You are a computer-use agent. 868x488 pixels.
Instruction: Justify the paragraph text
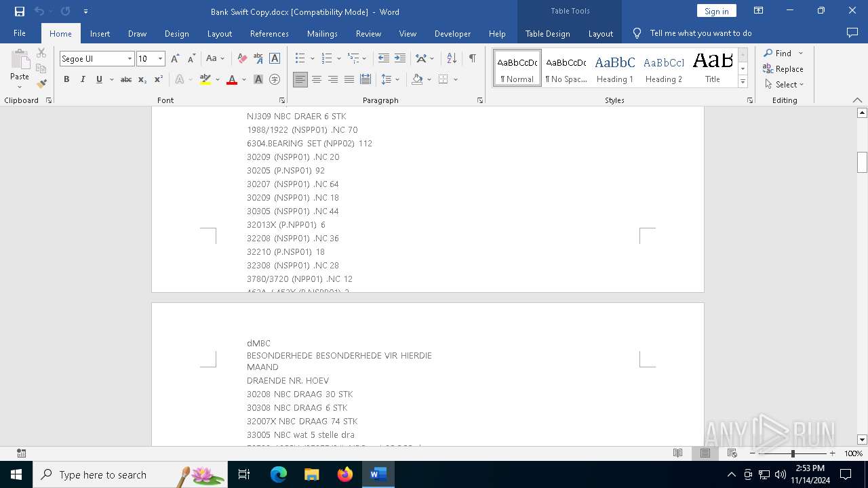349,79
